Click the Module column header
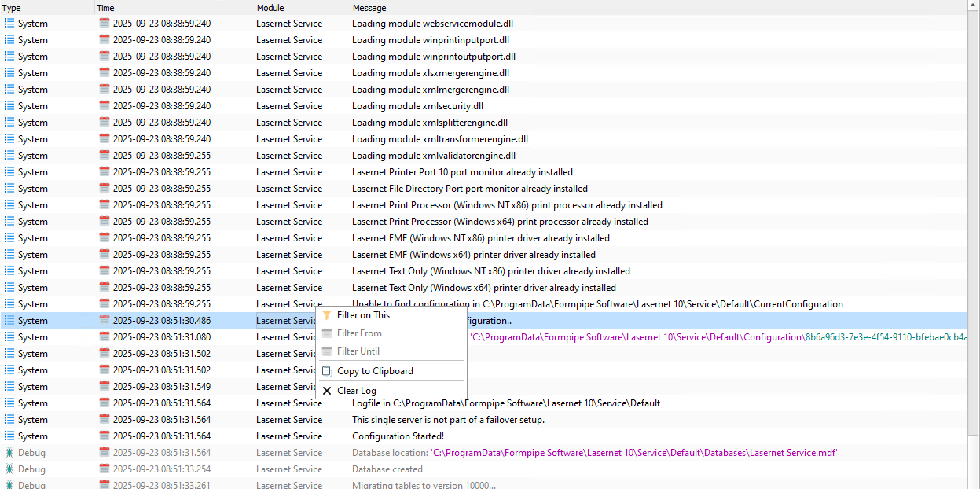 [303, 8]
